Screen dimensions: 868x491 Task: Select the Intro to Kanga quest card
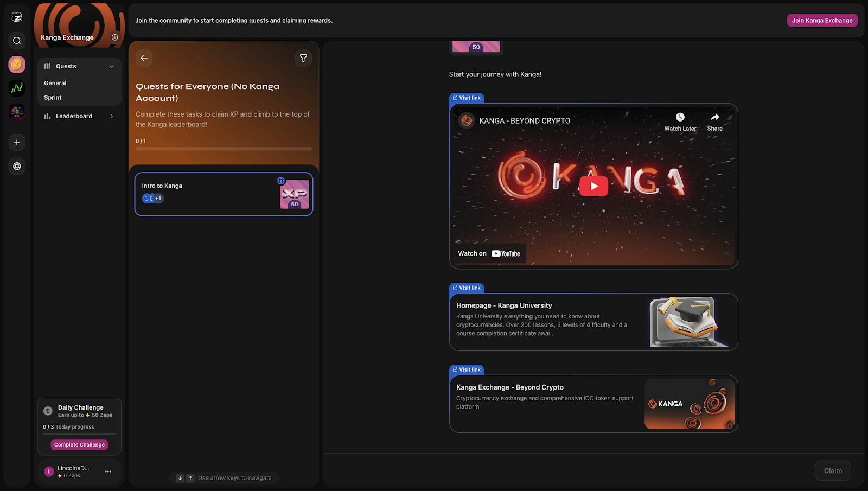coord(224,194)
